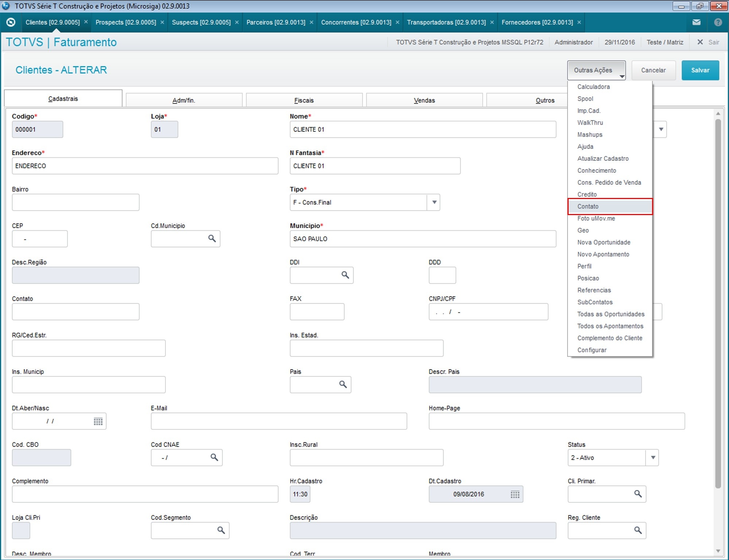The image size is (729, 560).
Task: Click the TOTVS home logo icon
Action: (11, 22)
